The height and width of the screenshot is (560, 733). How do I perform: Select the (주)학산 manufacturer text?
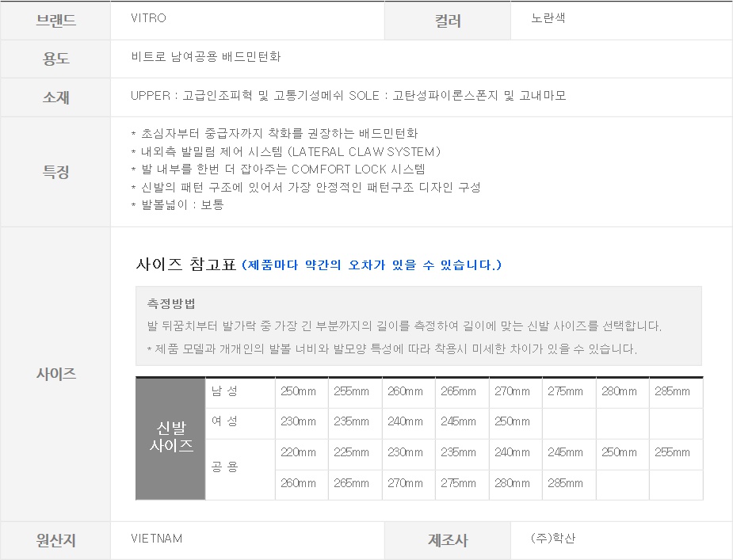(553, 539)
